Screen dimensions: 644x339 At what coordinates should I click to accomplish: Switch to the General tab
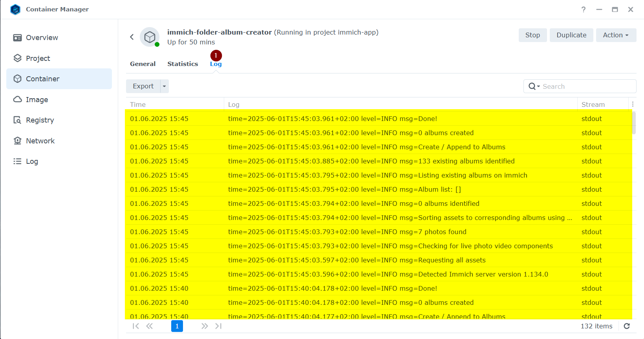(x=143, y=64)
